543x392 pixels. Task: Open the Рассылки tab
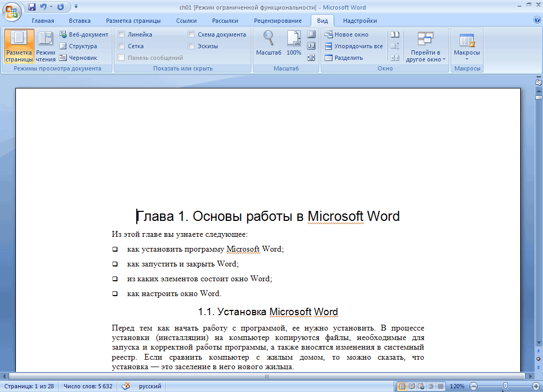coord(225,21)
